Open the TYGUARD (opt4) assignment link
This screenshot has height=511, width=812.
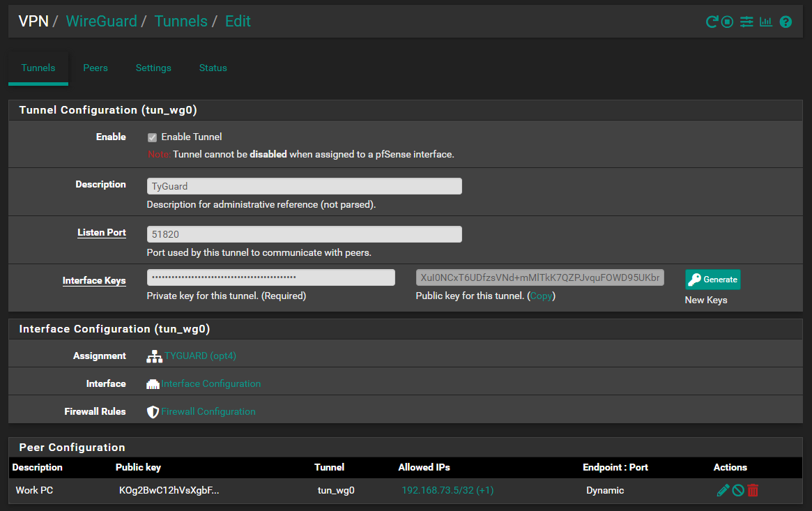(200, 356)
